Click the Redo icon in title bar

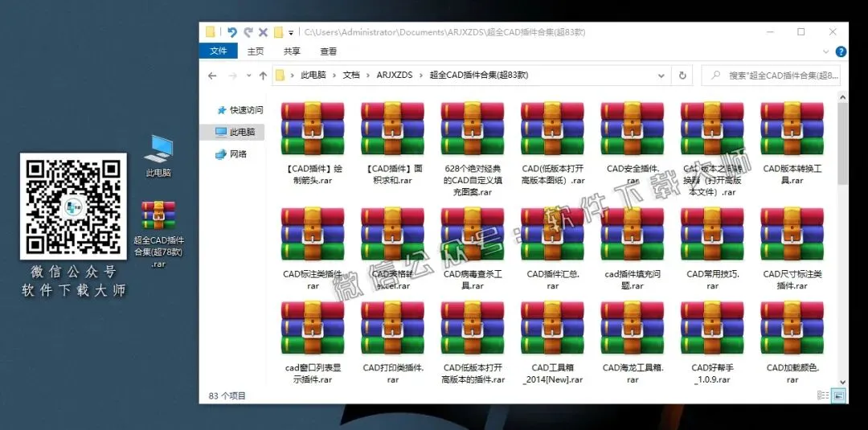248,32
